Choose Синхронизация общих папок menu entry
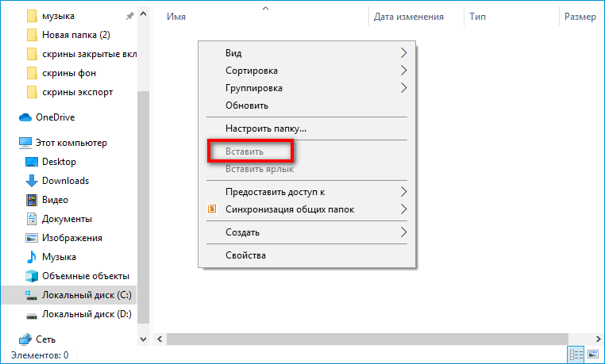Viewport: 605px width, 364px height. 306,209
